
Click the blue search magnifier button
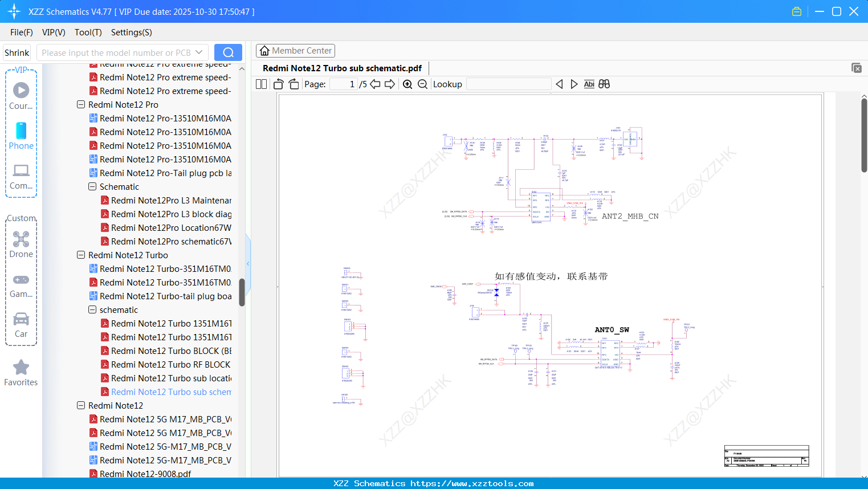coord(228,52)
